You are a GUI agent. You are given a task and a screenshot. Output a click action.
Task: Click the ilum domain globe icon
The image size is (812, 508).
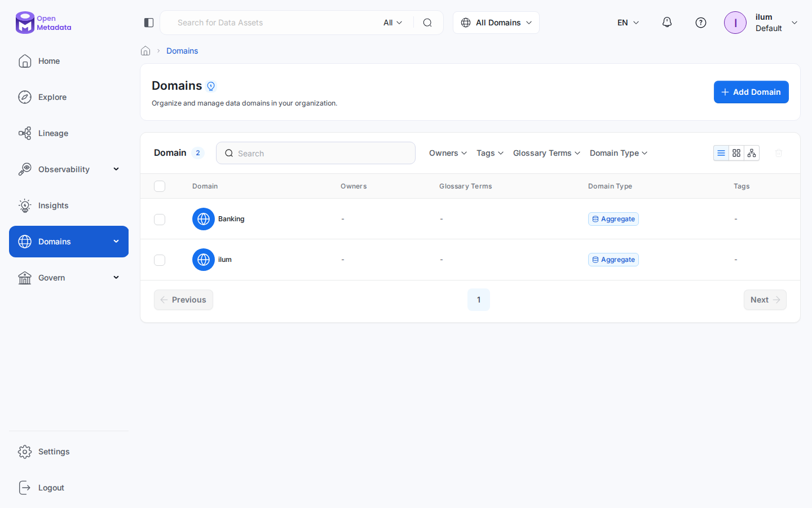click(x=204, y=260)
